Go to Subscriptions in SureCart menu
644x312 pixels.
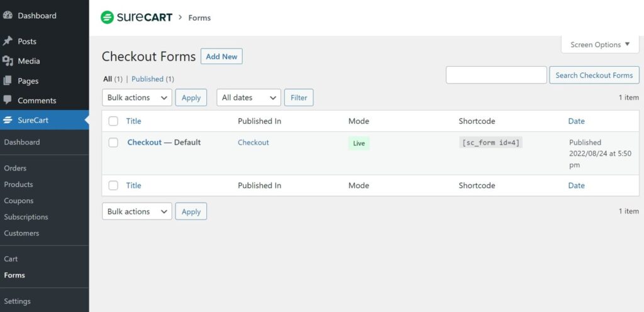tap(26, 217)
